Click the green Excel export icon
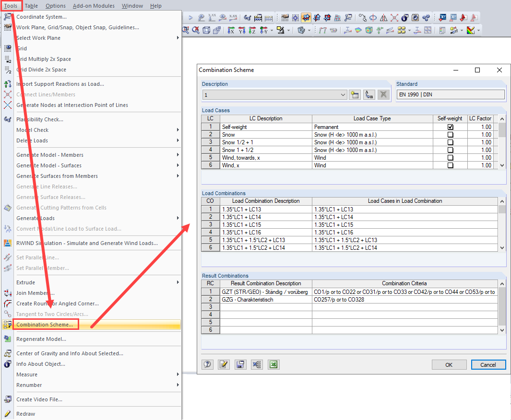Image resolution: width=511 pixels, height=420 pixels. tap(273, 364)
